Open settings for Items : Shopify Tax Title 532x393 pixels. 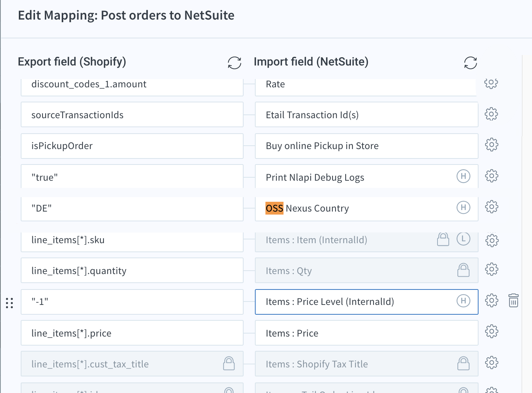coord(491,363)
